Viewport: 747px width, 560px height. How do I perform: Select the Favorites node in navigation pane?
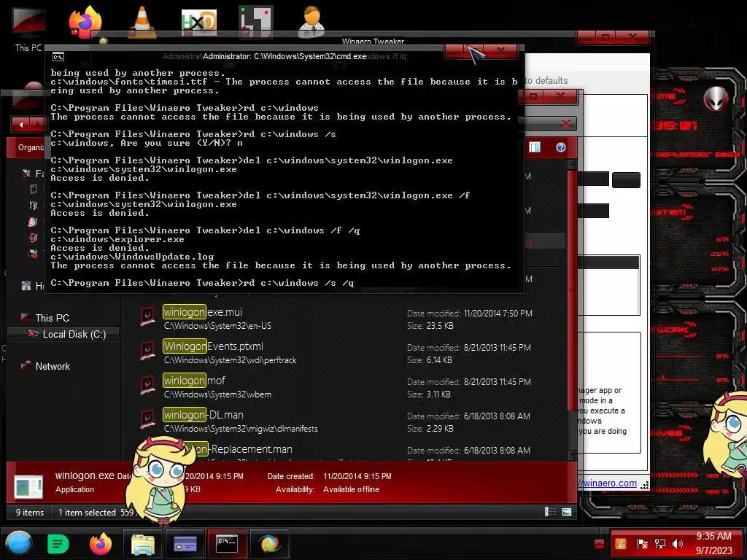[32, 174]
